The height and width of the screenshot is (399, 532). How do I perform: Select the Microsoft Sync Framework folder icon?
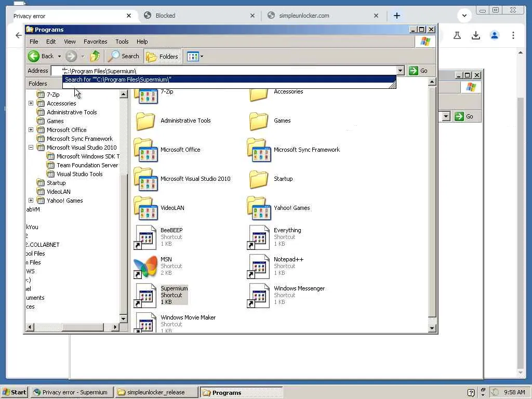click(259, 150)
